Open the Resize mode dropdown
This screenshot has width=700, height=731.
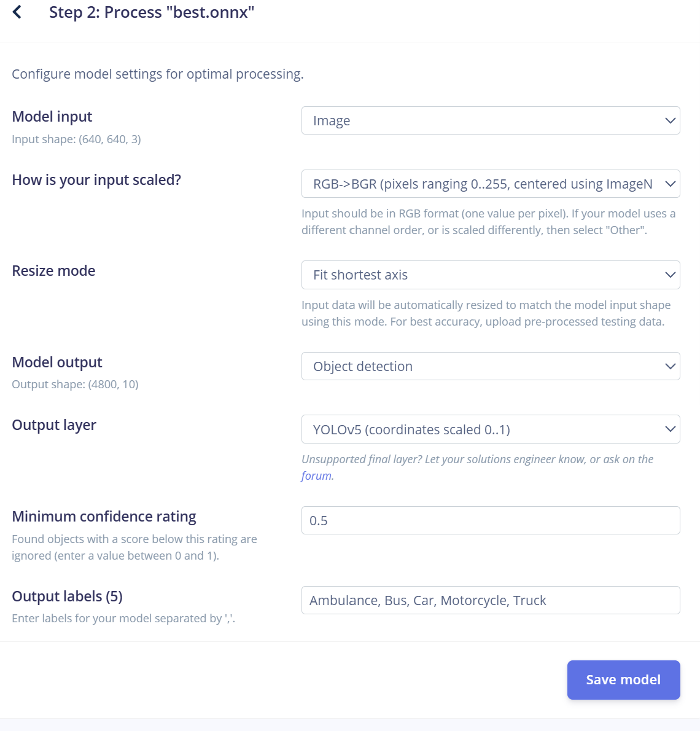click(490, 275)
